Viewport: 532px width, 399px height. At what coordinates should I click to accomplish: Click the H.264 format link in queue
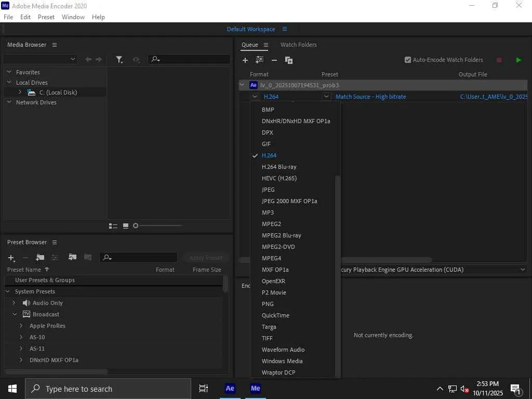click(271, 97)
